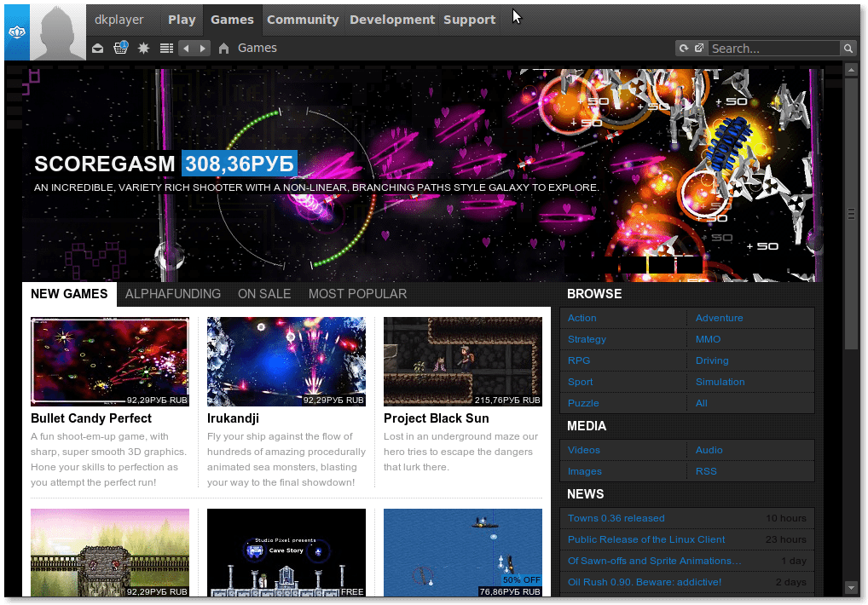Viewport: 868px width, 605px height.
Task: Open the Development tab
Action: (x=392, y=20)
